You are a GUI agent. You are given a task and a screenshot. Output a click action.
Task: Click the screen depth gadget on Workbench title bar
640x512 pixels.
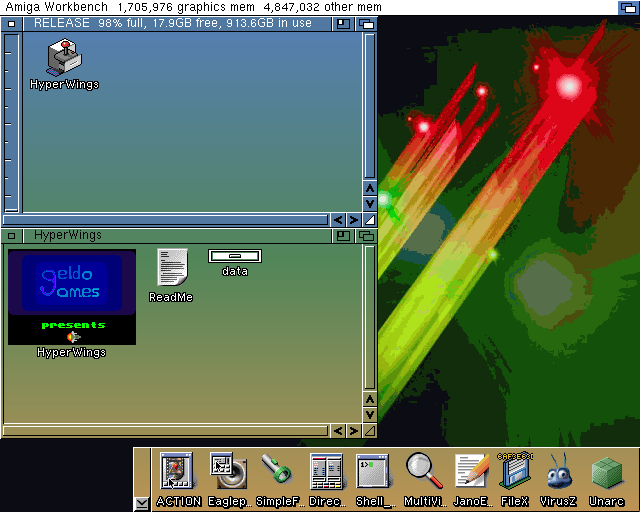click(x=628, y=7)
